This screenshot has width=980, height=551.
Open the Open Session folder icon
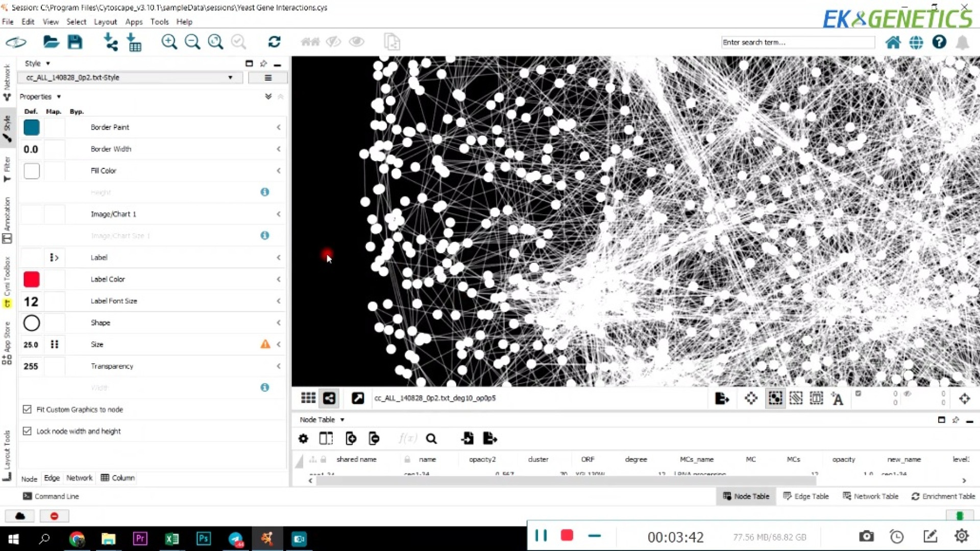[51, 42]
